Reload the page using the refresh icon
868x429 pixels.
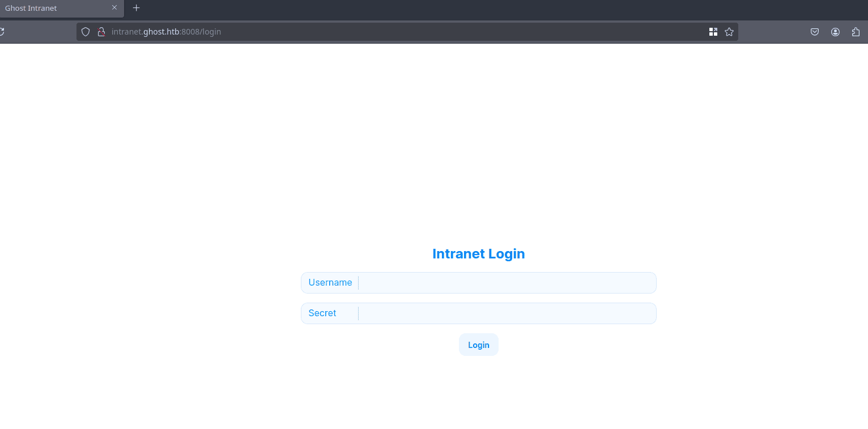click(2, 31)
